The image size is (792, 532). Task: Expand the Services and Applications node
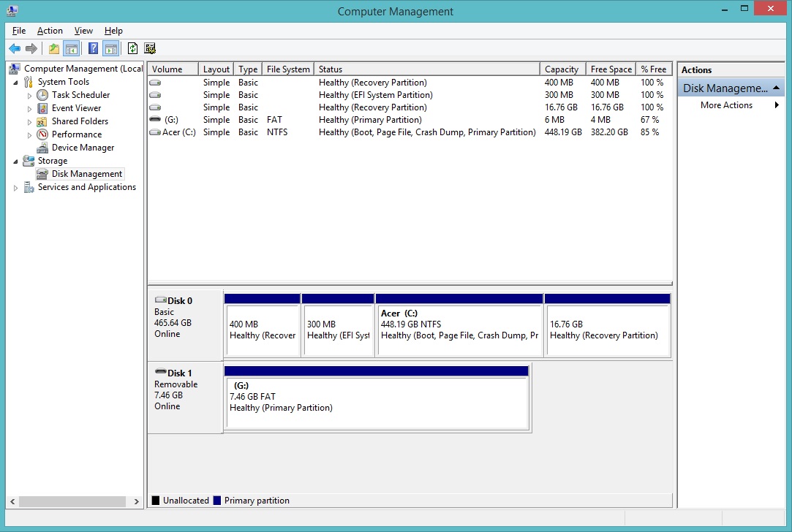(15, 188)
